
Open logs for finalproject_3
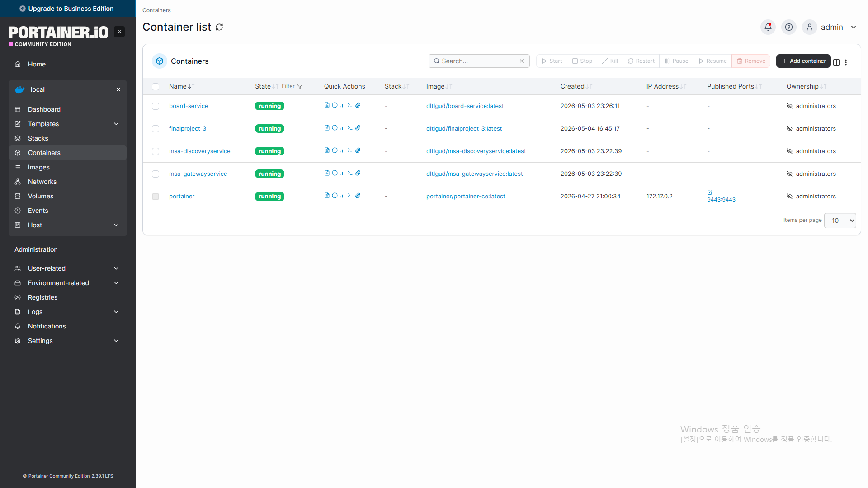[327, 128]
